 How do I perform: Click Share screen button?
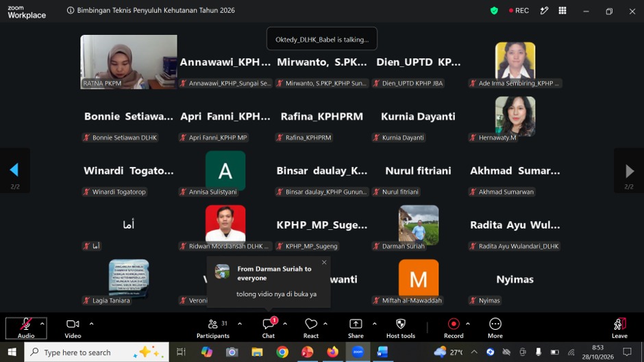coord(356,328)
